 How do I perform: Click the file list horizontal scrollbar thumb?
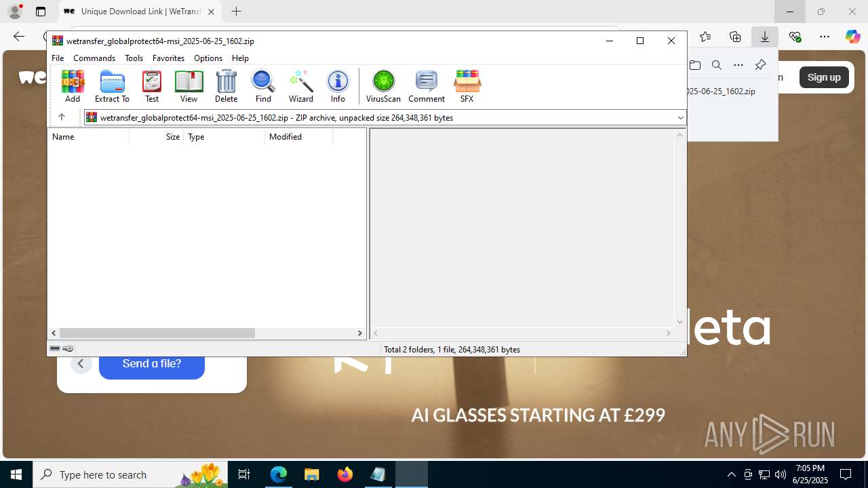pyautogui.click(x=157, y=333)
